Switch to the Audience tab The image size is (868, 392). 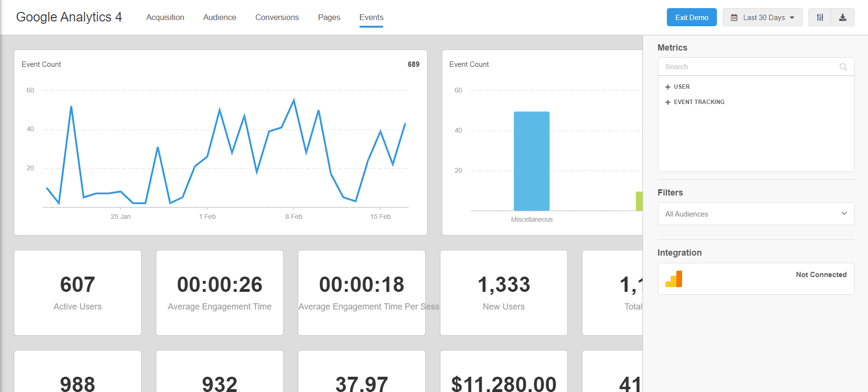tap(220, 17)
